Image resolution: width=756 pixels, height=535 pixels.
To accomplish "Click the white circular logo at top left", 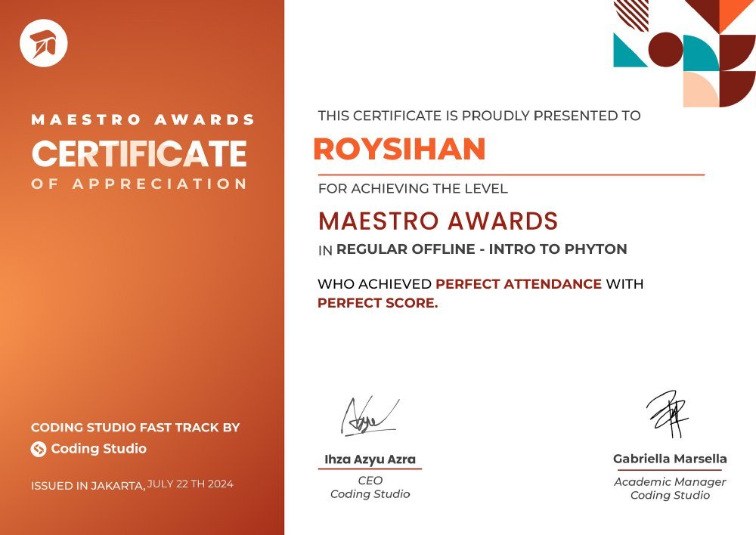I will (x=43, y=43).
